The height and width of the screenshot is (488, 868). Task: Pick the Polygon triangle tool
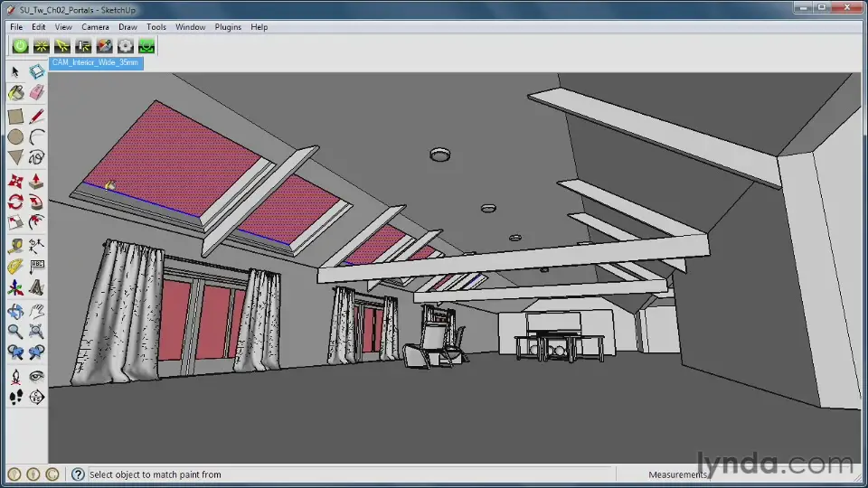pyautogui.click(x=15, y=157)
